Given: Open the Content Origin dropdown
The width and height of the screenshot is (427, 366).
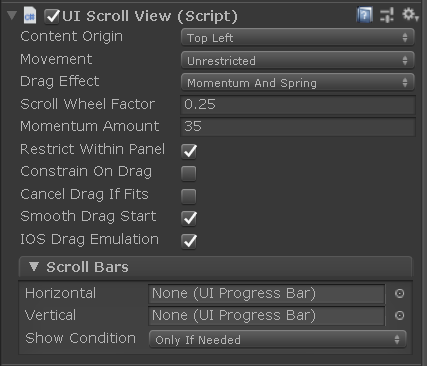Looking at the screenshot, I should click(x=298, y=37).
